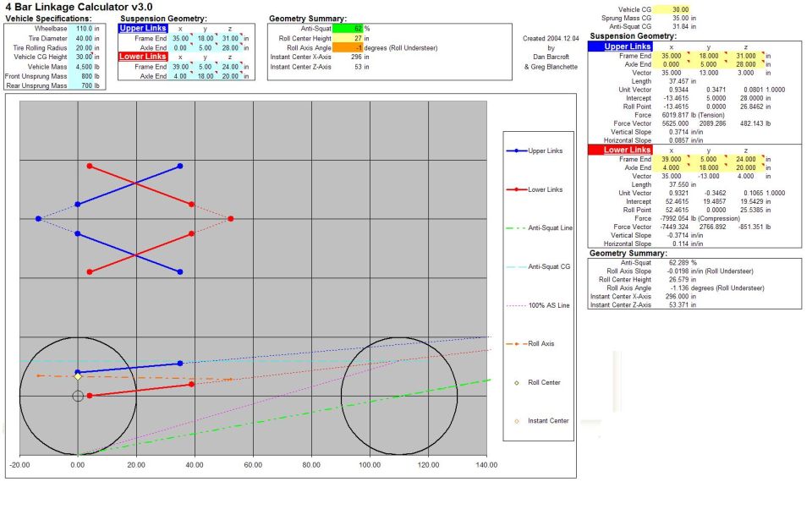This screenshot has height=509, width=812.
Task: Select the Anti-Squat Line legend entry
Action: click(539, 227)
